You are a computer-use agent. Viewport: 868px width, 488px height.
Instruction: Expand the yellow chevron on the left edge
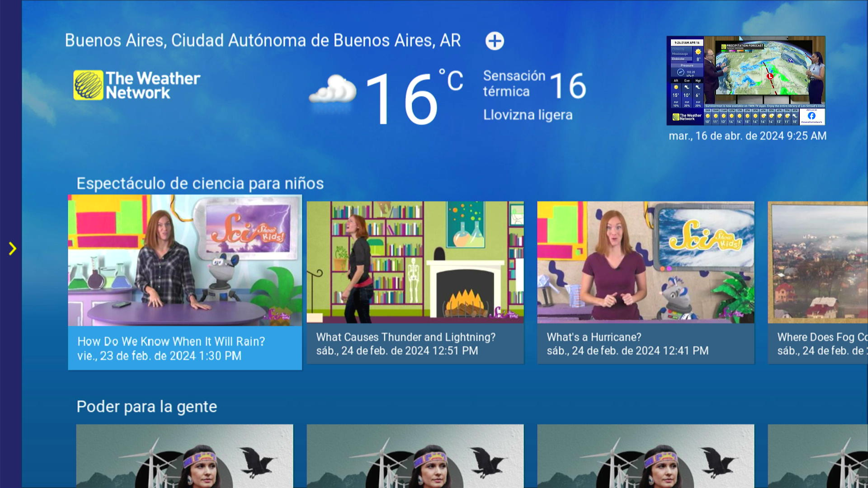12,248
